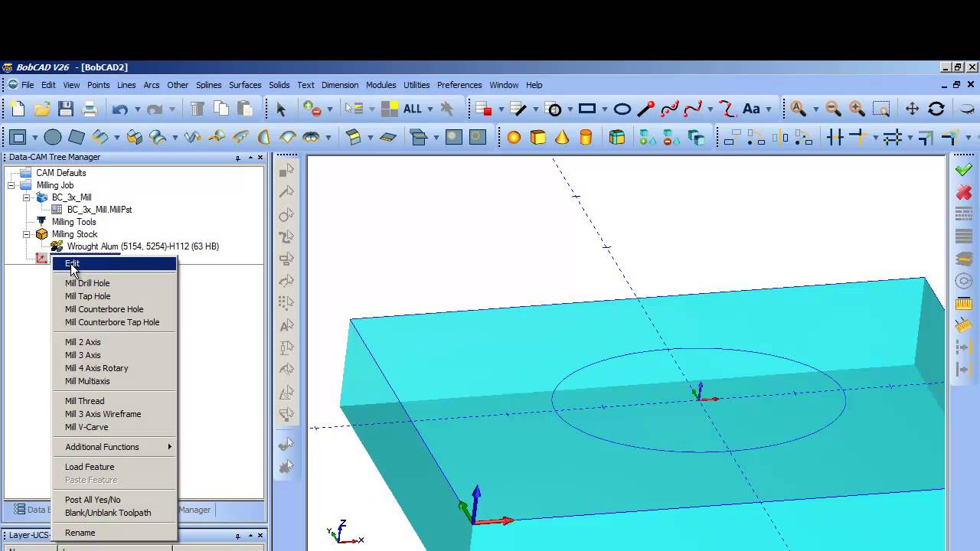Collapse the BC_3x_Mill tree node
Screen dimensions: 980x551
[x=26, y=197]
